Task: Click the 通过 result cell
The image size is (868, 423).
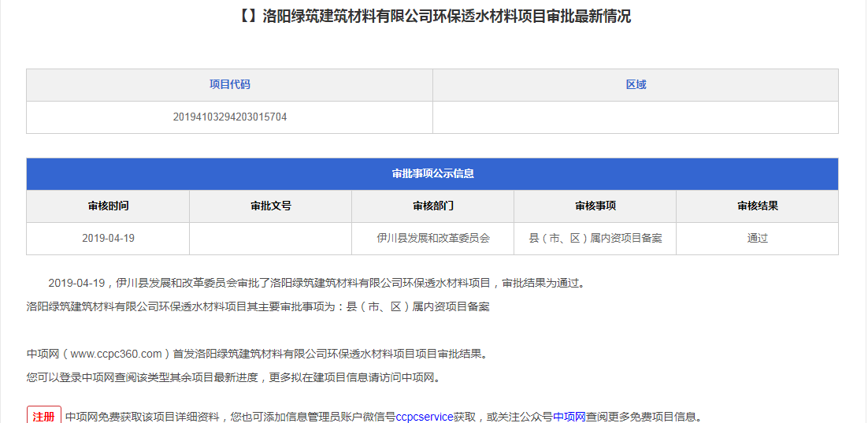Action: click(x=757, y=238)
